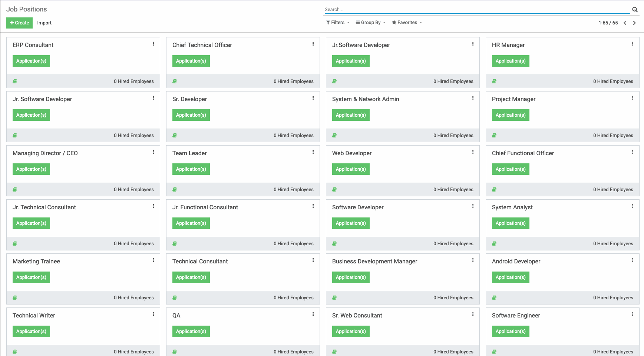Go to the previous page of job positions
Viewport: 644px width, 356px height.
point(625,23)
